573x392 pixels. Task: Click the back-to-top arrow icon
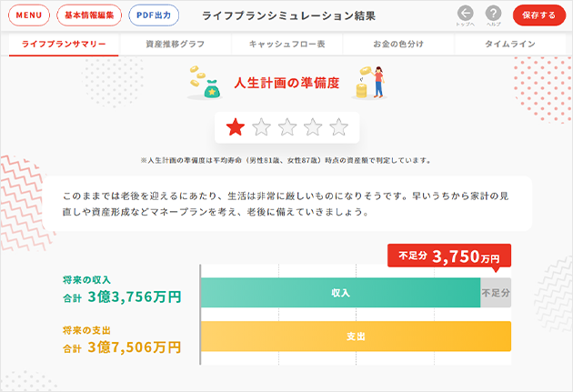(466, 14)
